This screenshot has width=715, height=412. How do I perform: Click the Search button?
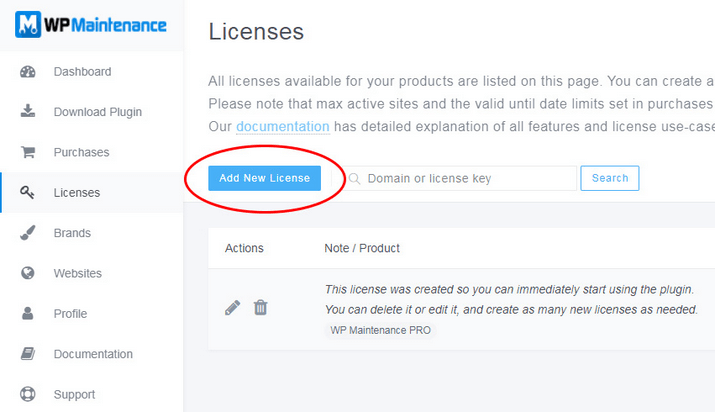610,178
